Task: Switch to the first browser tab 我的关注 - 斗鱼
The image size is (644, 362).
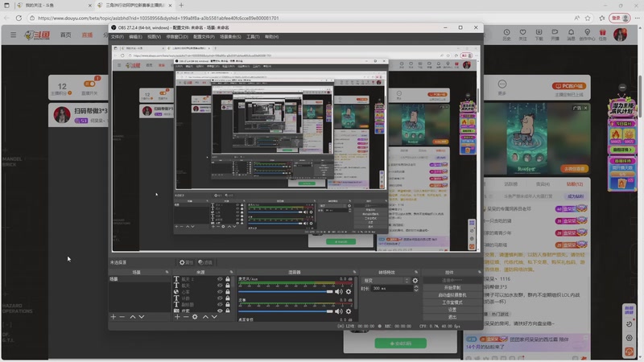Action: [53, 6]
